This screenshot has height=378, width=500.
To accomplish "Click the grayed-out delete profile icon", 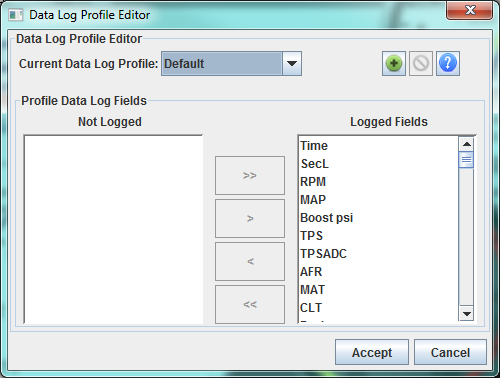I will pos(421,63).
